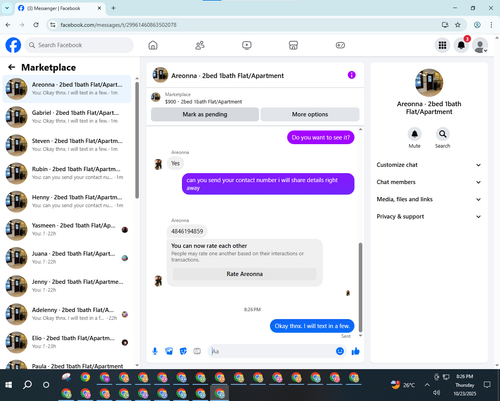Click the "Okay thnx. I will text in a few." message
The width and height of the screenshot is (500, 401).
[x=312, y=326]
